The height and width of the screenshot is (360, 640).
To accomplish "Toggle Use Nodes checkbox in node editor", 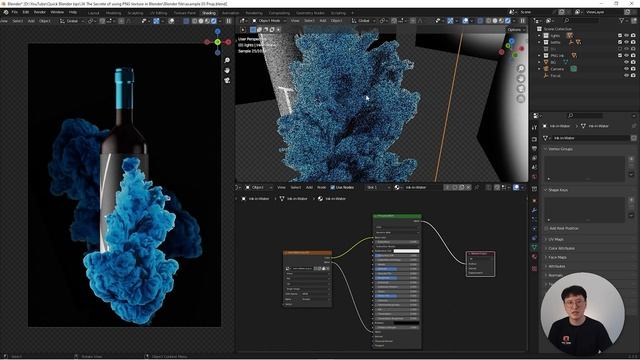I will 333,187.
